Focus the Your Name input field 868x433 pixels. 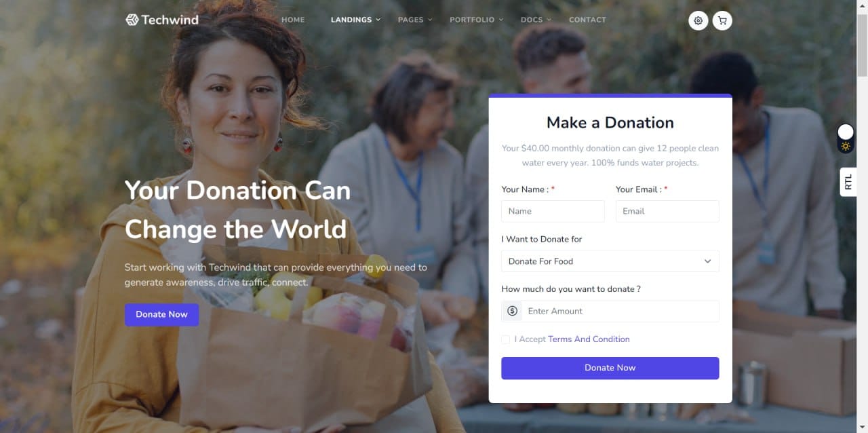[x=553, y=211]
